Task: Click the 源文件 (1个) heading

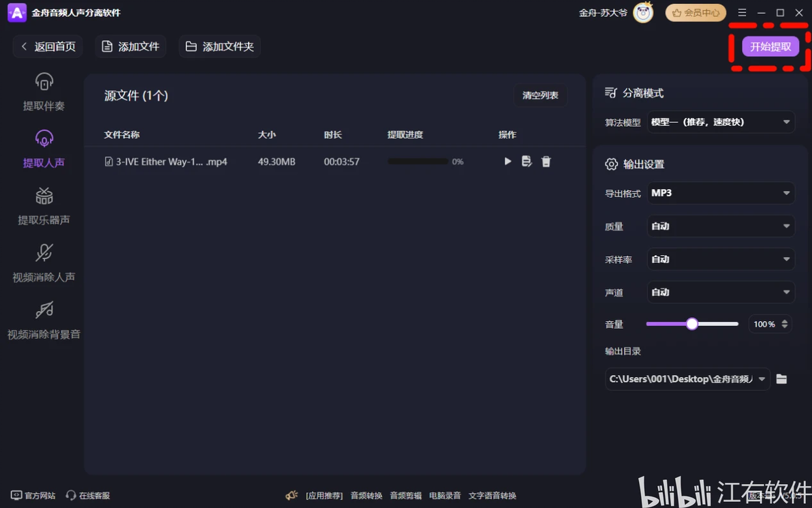Action: point(136,95)
